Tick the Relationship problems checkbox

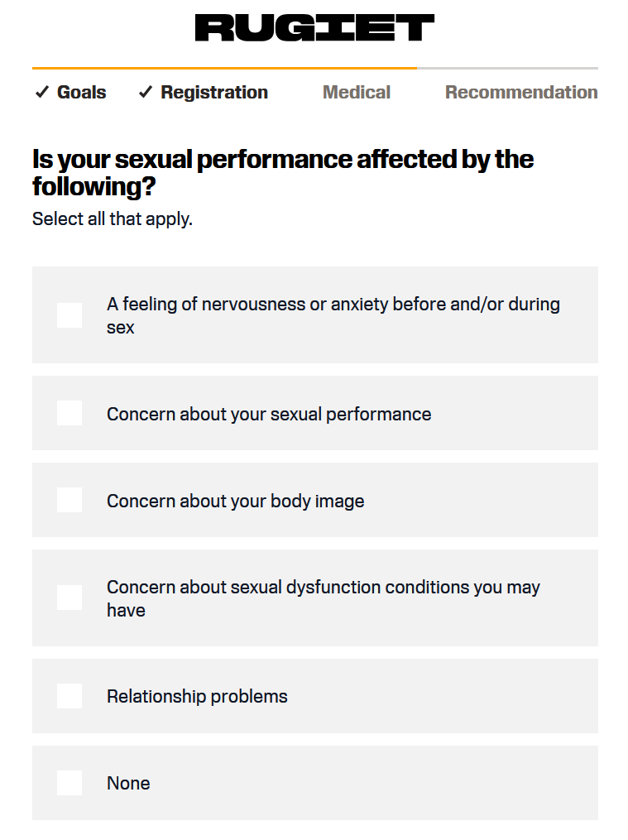(70, 696)
